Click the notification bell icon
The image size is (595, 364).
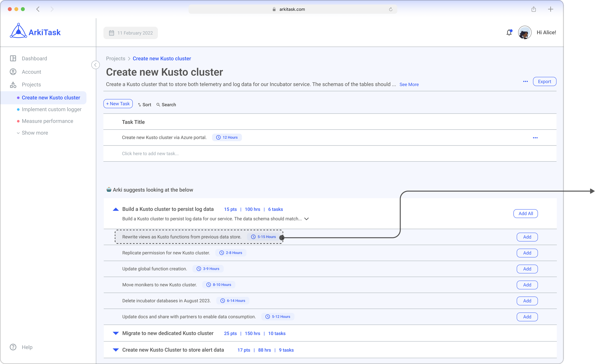point(509,33)
